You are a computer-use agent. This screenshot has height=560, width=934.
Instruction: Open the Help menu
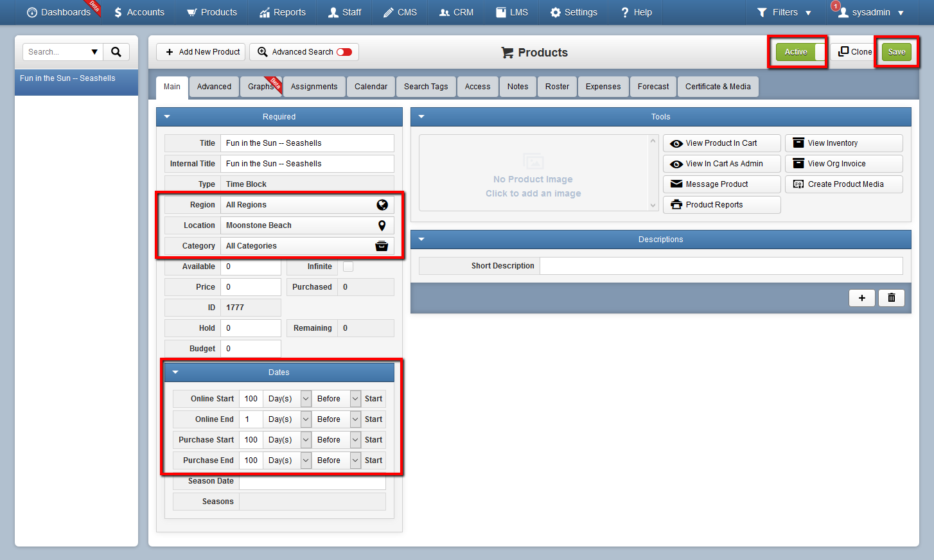637,12
